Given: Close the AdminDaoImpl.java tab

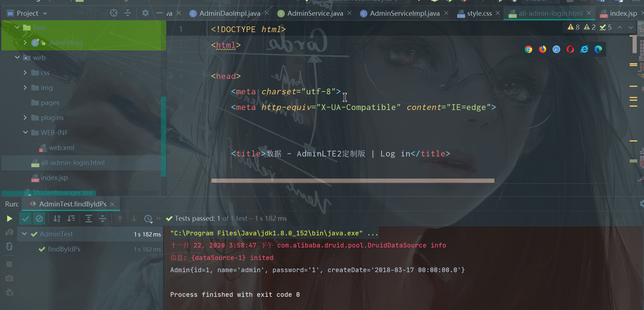Looking at the screenshot, I should click(x=267, y=13).
